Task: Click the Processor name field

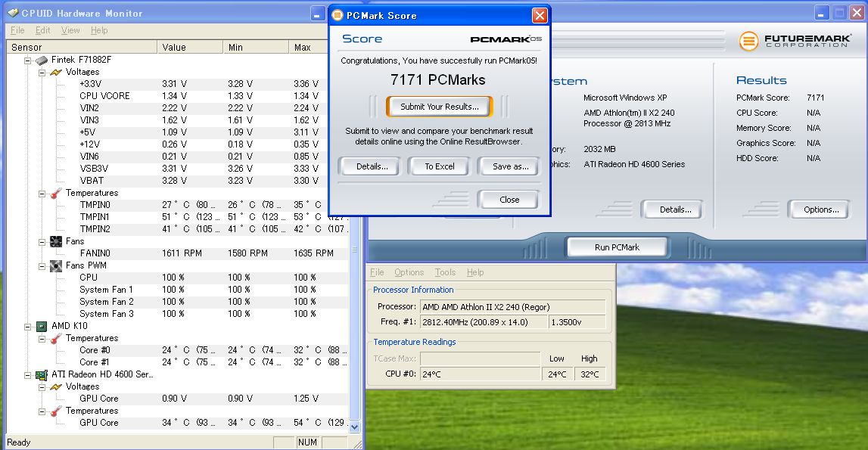Action: pos(512,307)
